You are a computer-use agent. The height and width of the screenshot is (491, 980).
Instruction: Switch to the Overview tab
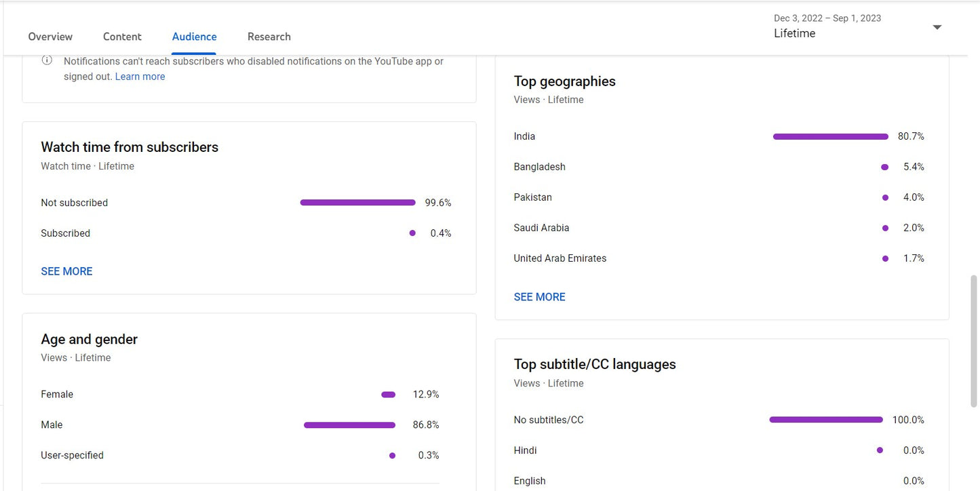coord(50,37)
